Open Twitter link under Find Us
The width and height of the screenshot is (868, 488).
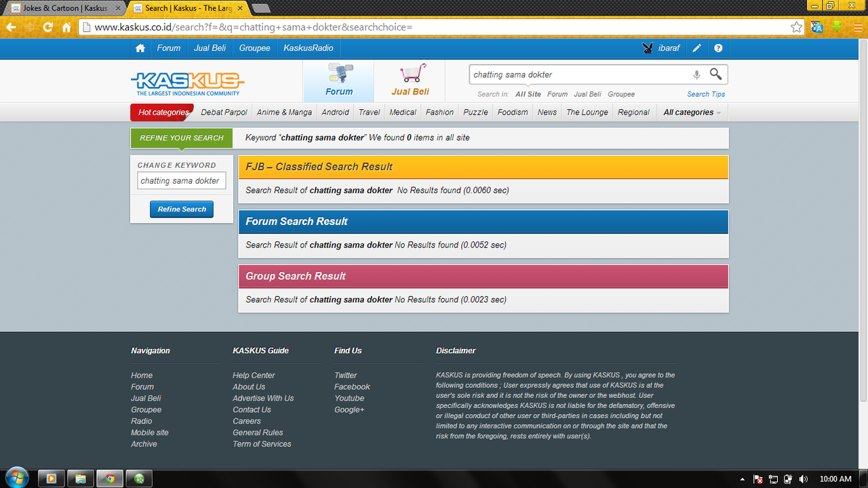(x=345, y=375)
